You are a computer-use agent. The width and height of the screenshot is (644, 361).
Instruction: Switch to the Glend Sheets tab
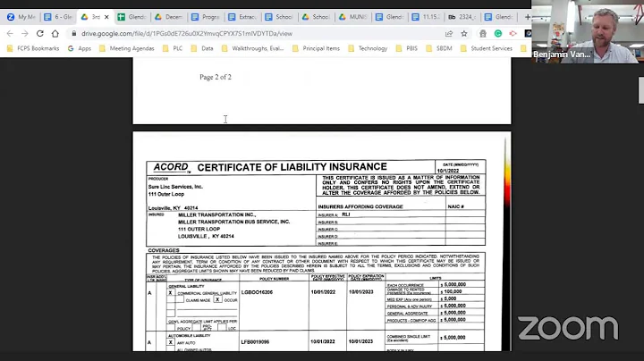point(131,17)
